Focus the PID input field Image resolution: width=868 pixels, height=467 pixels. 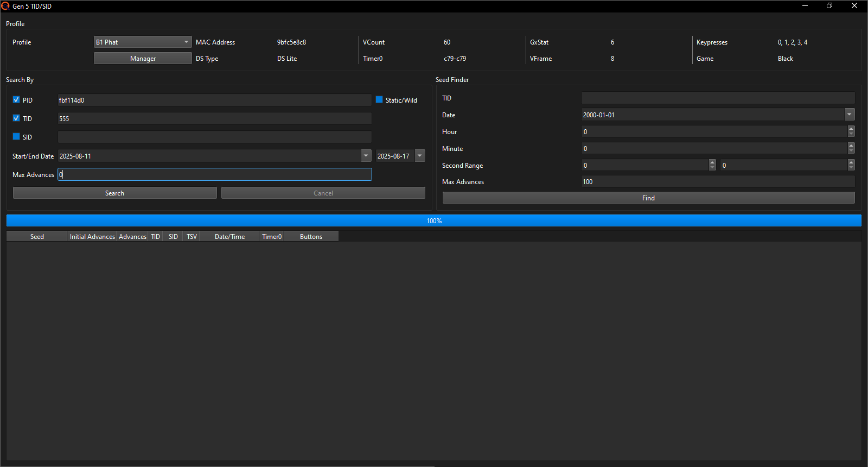214,100
